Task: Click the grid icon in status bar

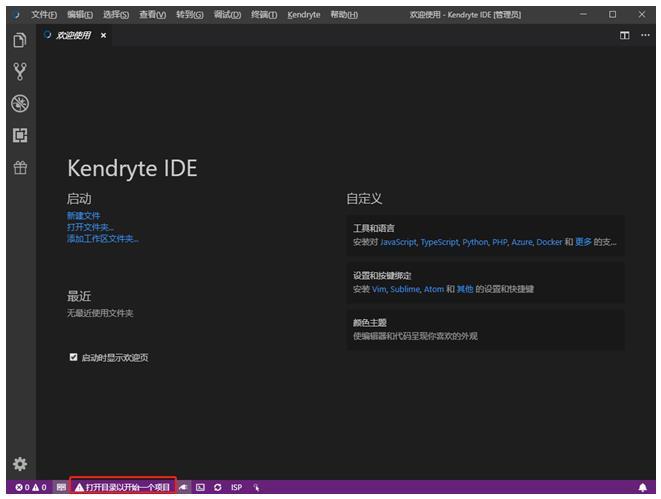Action: click(x=61, y=487)
